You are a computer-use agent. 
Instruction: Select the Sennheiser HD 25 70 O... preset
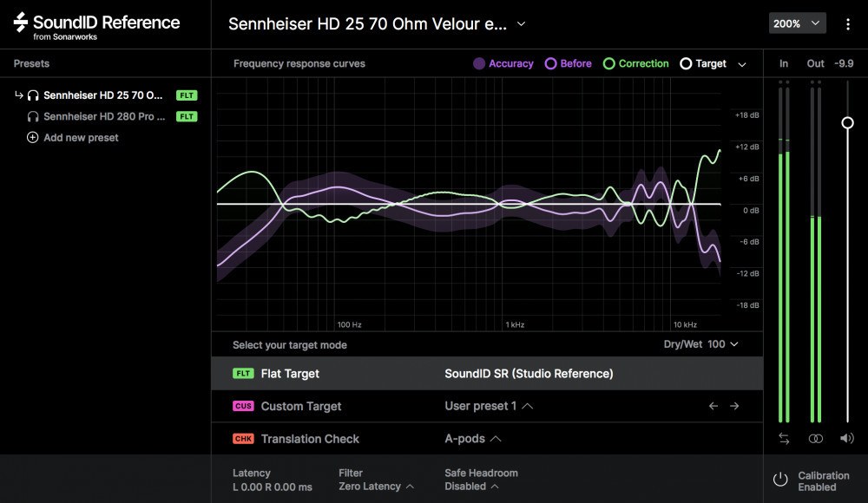(105, 95)
